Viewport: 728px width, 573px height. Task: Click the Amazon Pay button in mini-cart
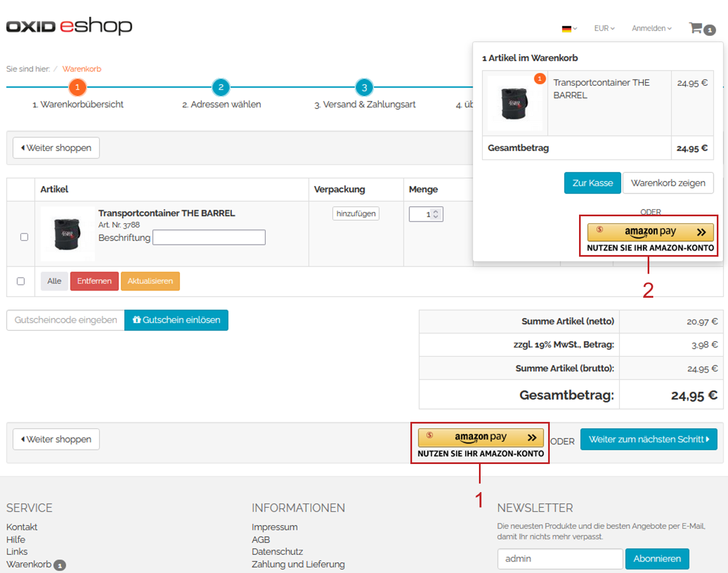click(x=650, y=232)
